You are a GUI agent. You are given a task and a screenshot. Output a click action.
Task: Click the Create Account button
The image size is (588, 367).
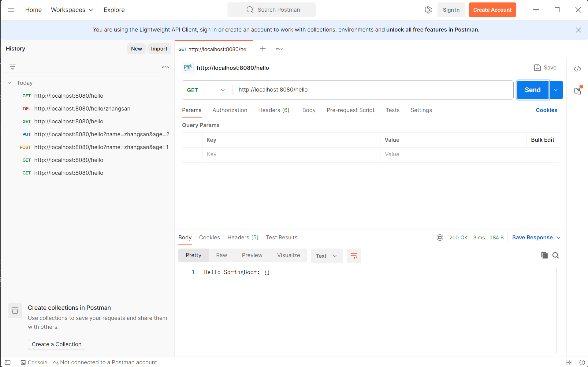[x=492, y=10]
